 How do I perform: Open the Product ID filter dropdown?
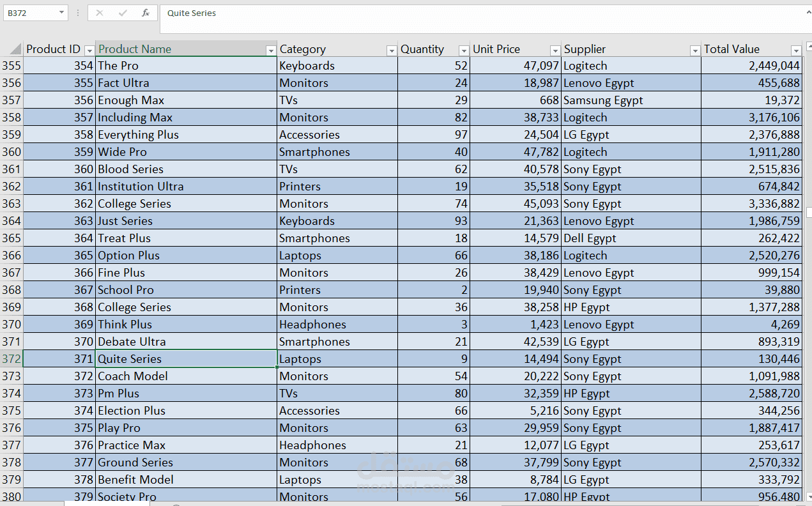(x=89, y=50)
